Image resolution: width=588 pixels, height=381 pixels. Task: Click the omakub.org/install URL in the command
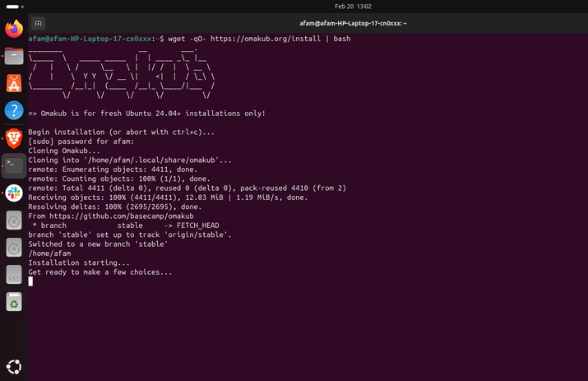266,39
